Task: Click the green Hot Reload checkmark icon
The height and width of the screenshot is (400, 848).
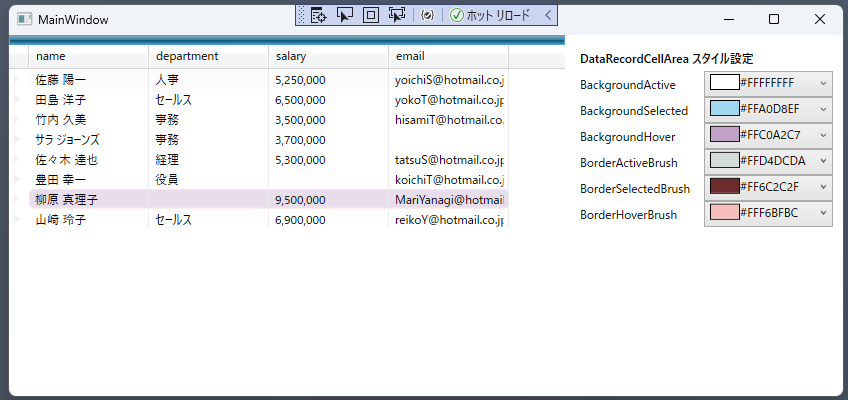Action: pos(457,15)
